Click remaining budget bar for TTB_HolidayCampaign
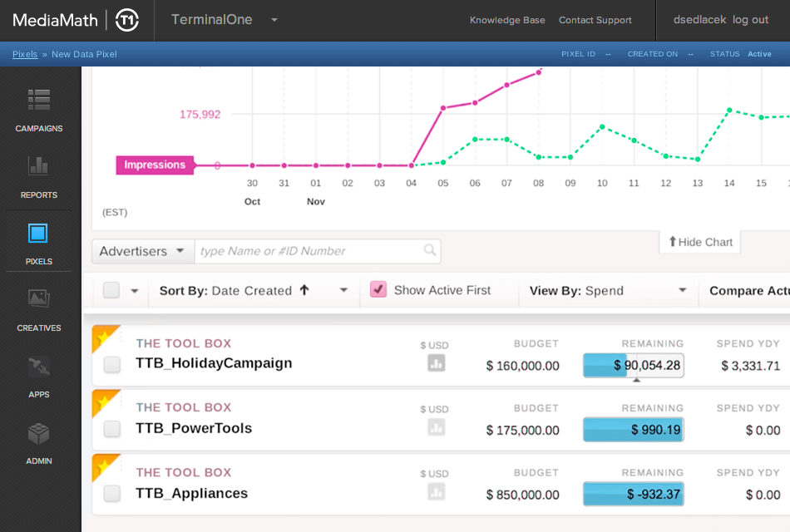Viewport: 790px width, 532px height. (x=634, y=365)
